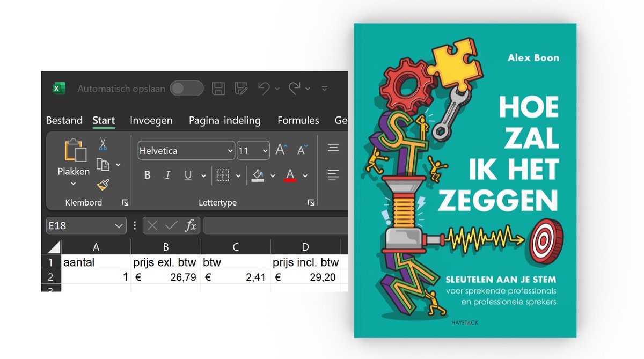Screen dimensions: 644x359
Task: Click the formula bar Enter checkmark icon
Action: pos(171,226)
